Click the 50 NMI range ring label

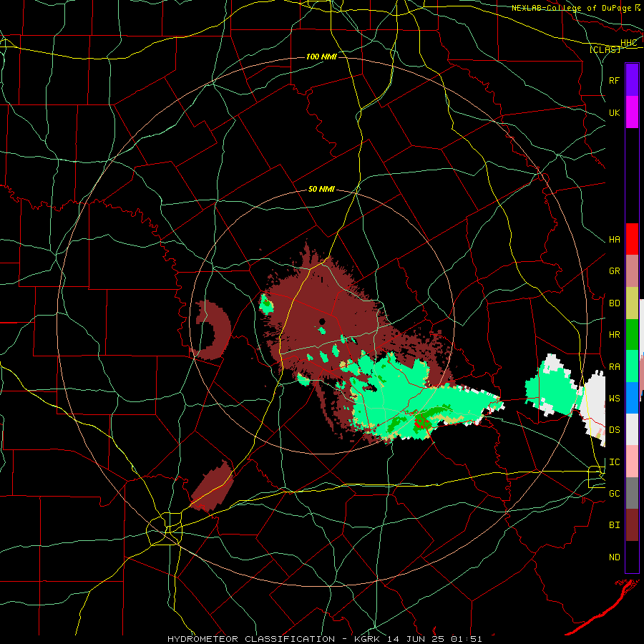point(321,190)
